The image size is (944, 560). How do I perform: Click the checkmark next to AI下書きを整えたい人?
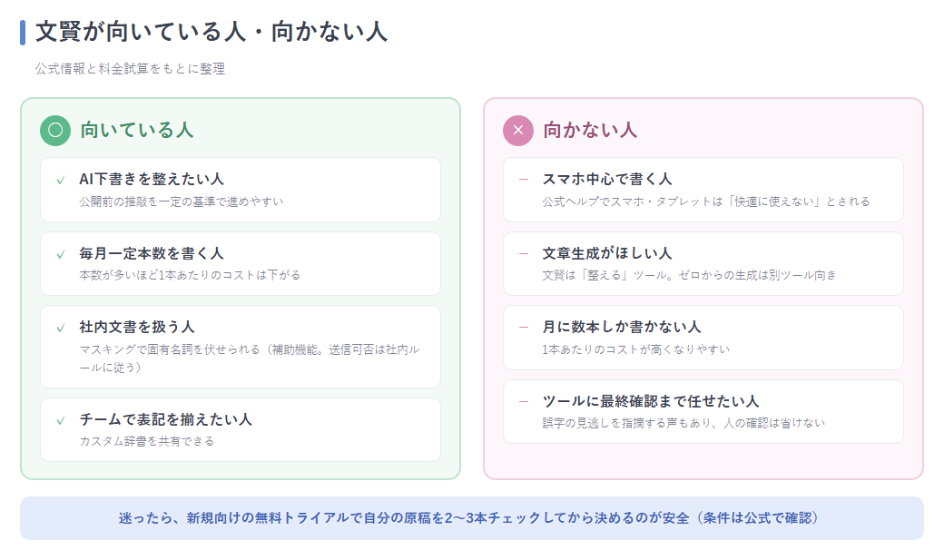(61, 180)
